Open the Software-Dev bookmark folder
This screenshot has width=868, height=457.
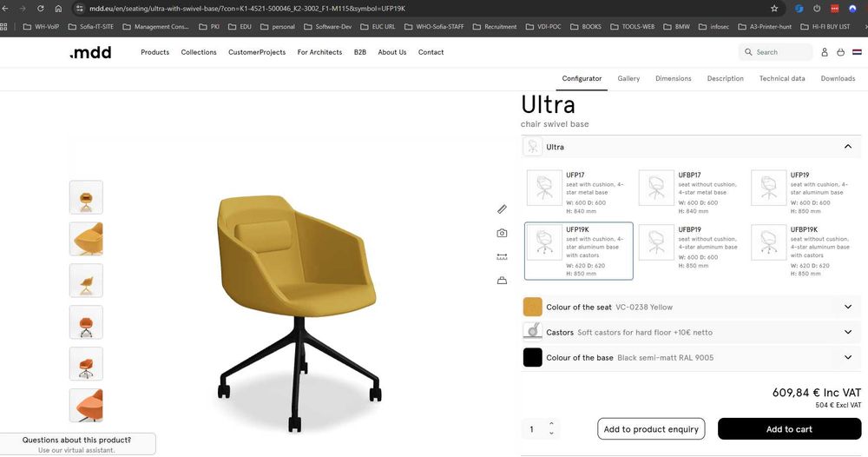(328, 27)
